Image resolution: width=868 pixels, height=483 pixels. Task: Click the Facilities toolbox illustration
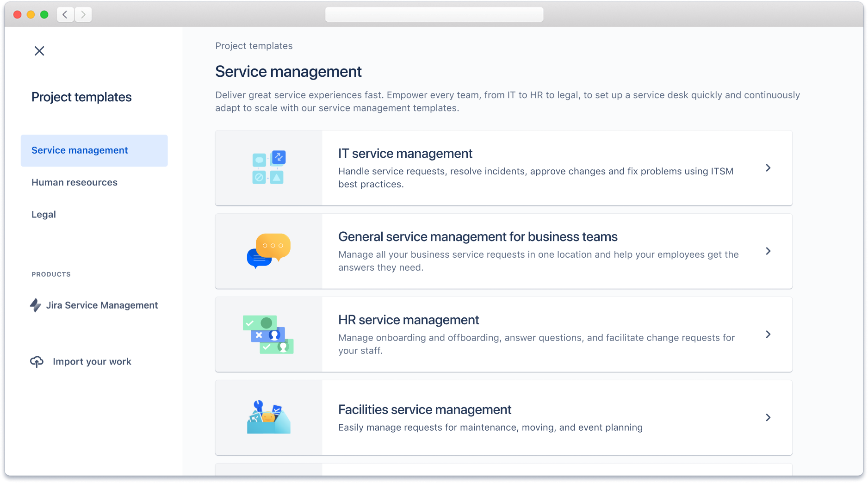tap(268, 417)
